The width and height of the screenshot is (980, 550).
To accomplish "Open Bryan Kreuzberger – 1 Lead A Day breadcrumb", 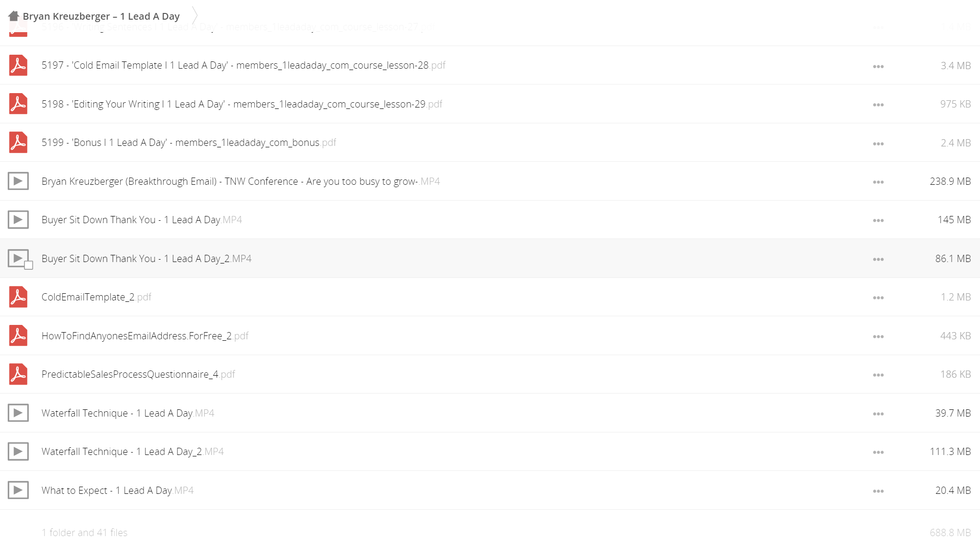I will [101, 16].
